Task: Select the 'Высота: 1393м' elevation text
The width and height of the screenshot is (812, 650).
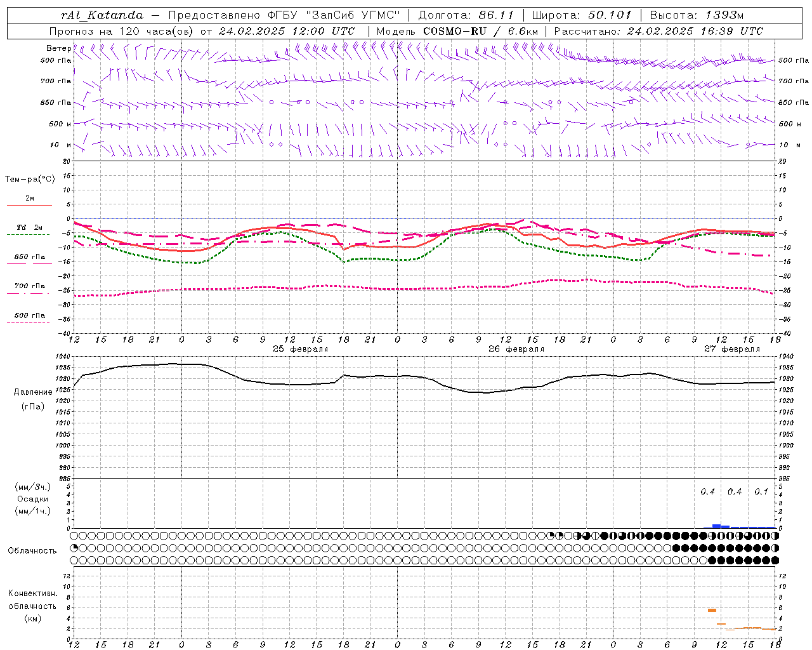Action: tap(697, 15)
